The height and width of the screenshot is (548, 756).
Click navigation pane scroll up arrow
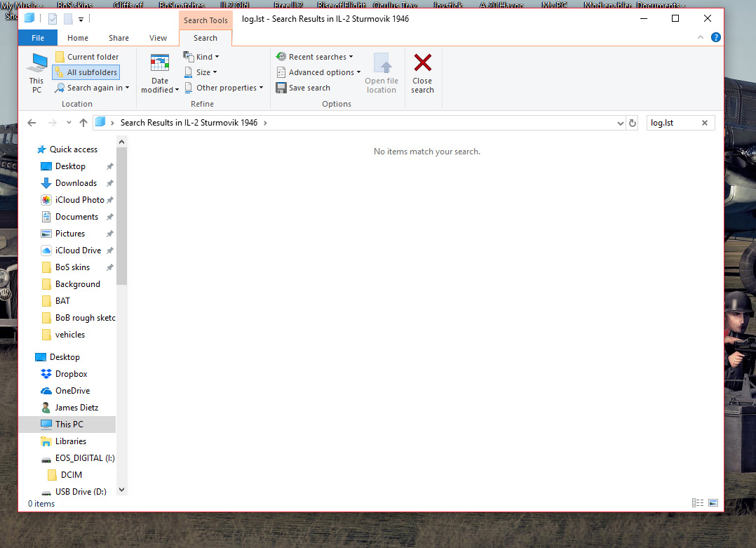click(x=121, y=142)
